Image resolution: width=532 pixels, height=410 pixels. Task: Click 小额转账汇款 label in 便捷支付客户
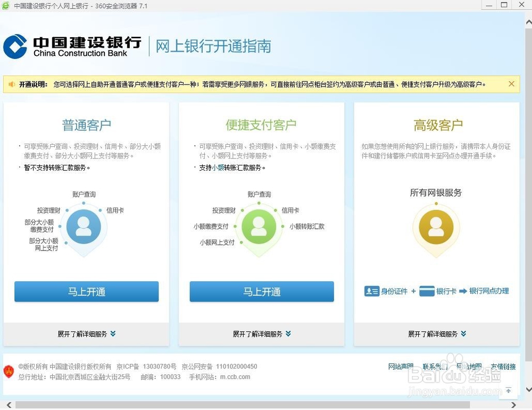pos(307,227)
